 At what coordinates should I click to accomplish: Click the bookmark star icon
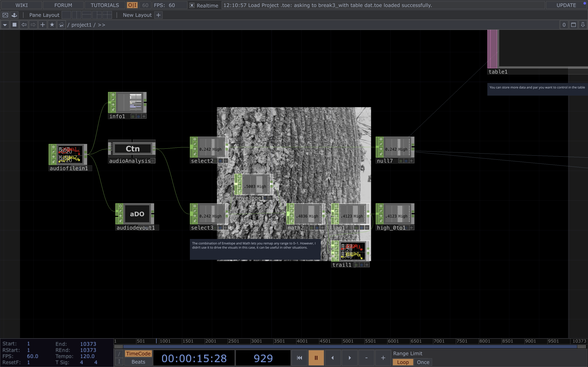pos(52,25)
